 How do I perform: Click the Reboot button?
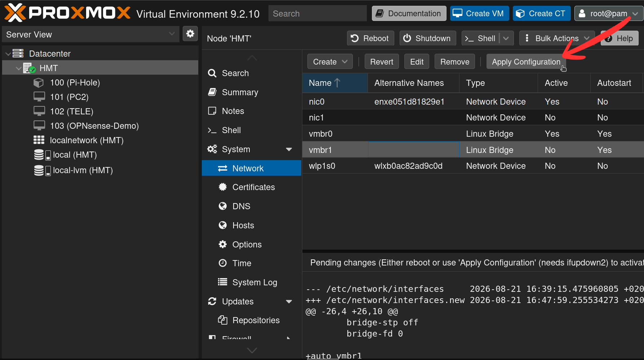coord(370,38)
